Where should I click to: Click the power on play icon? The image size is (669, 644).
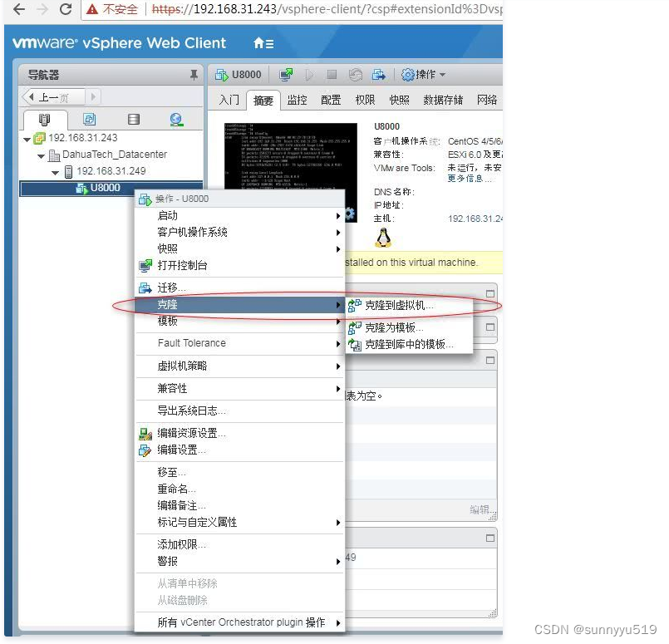[309, 75]
